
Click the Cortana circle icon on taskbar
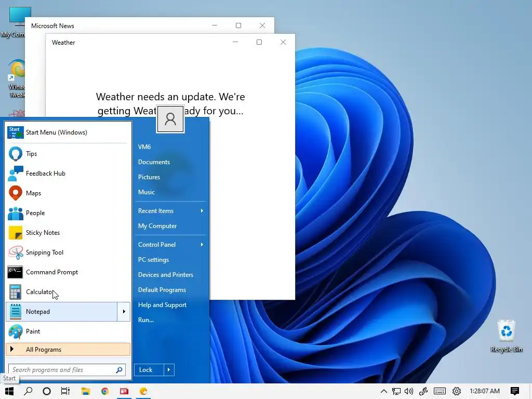pos(47,391)
